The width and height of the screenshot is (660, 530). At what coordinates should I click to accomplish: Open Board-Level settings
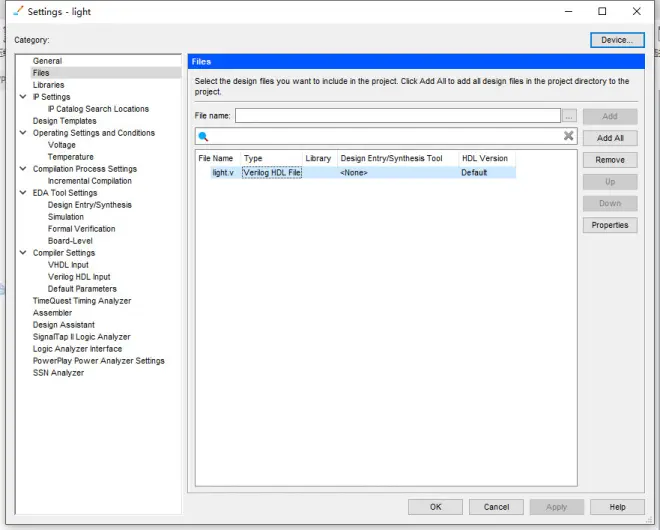pos(70,241)
